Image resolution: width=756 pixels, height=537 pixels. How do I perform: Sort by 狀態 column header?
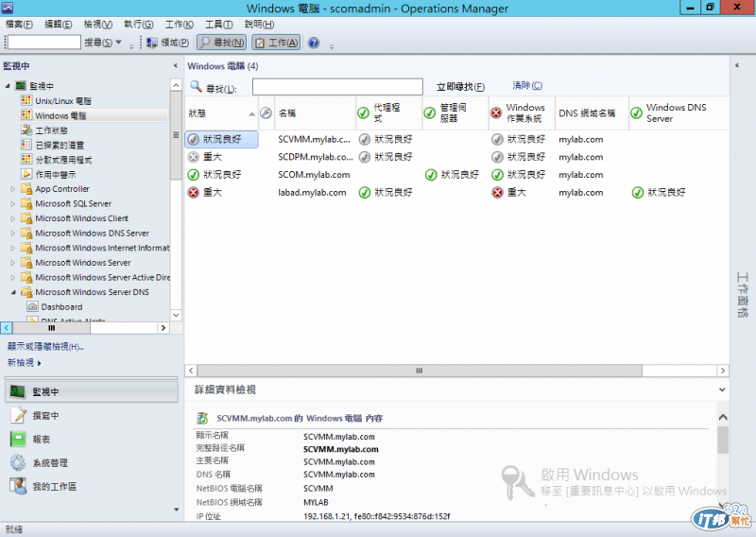tap(221, 113)
